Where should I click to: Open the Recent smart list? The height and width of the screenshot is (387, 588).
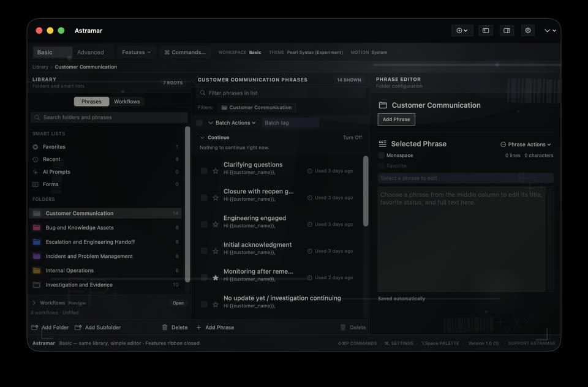click(x=105, y=159)
